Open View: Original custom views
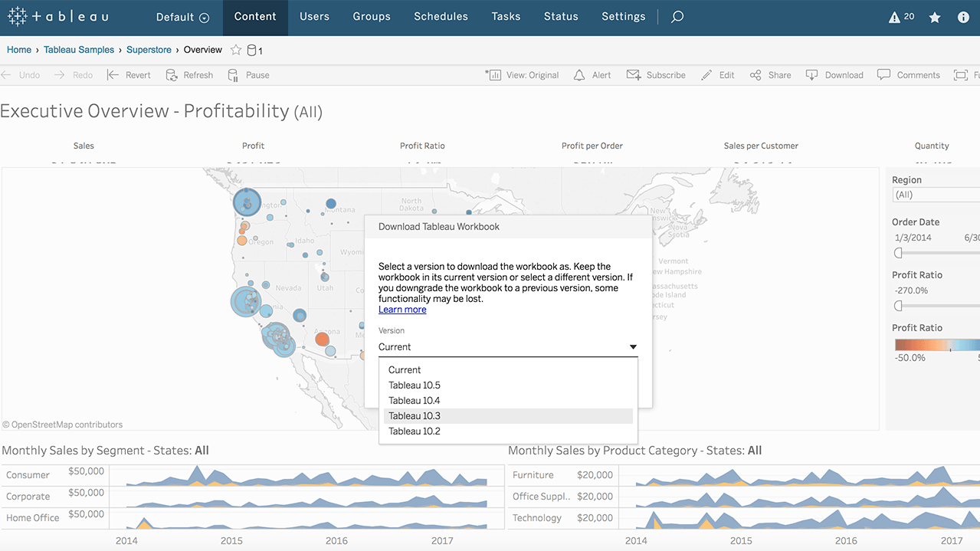The height and width of the screenshot is (551, 980). click(522, 75)
